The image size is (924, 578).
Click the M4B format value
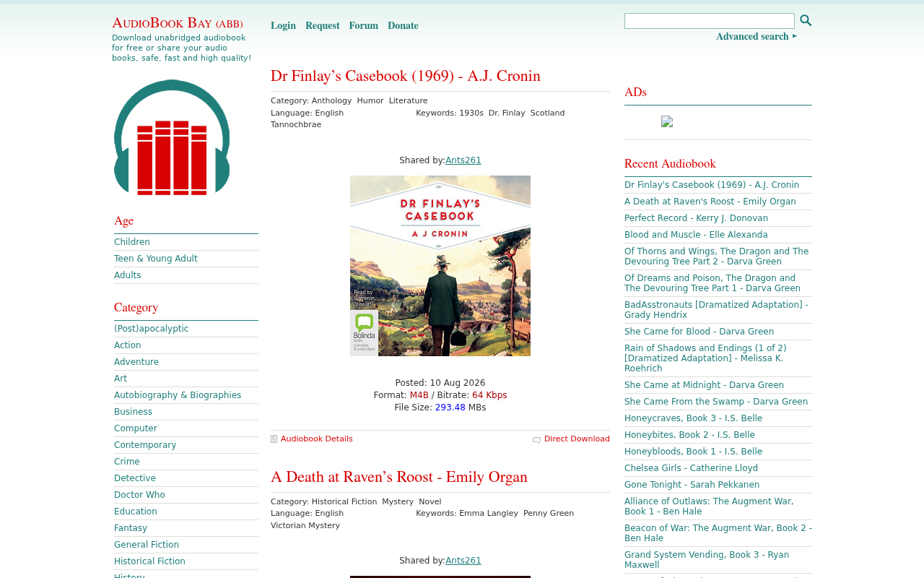coord(419,395)
